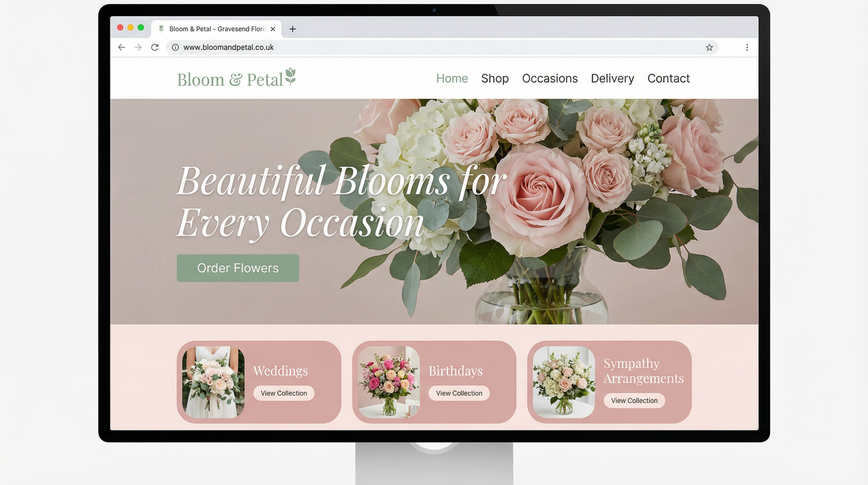Click the favicon on the browser tab
This screenshot has height=485, width=868.
[x=162, y=29]
